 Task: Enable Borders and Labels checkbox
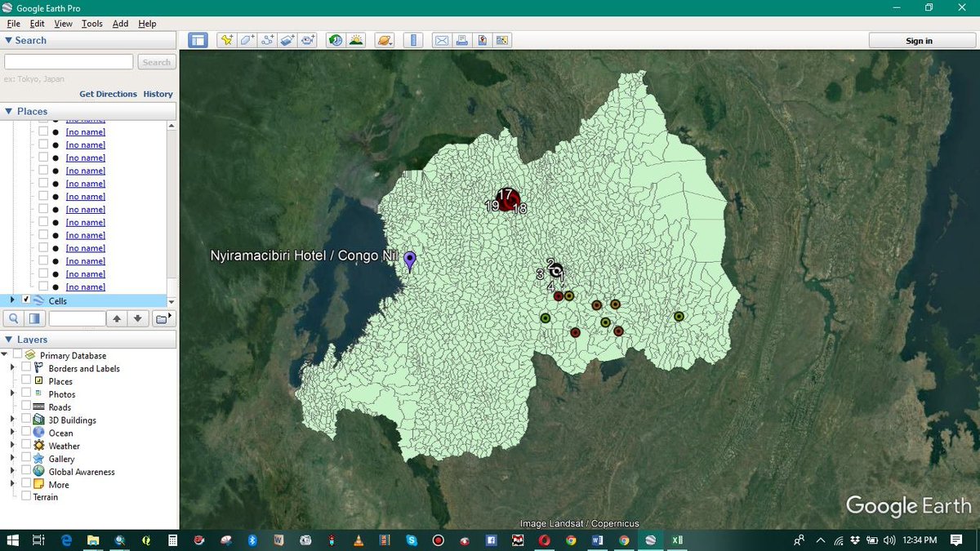pos(26,368)
